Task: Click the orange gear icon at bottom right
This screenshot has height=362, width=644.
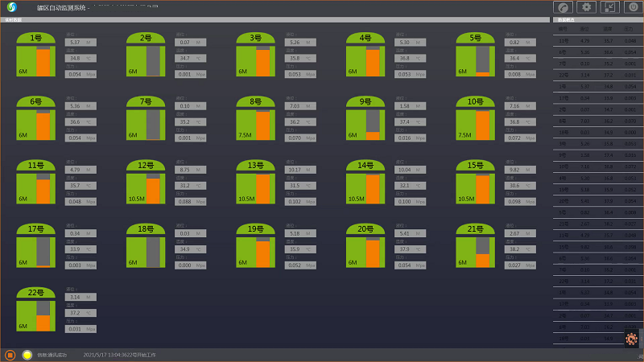Action: coord(631,339)
